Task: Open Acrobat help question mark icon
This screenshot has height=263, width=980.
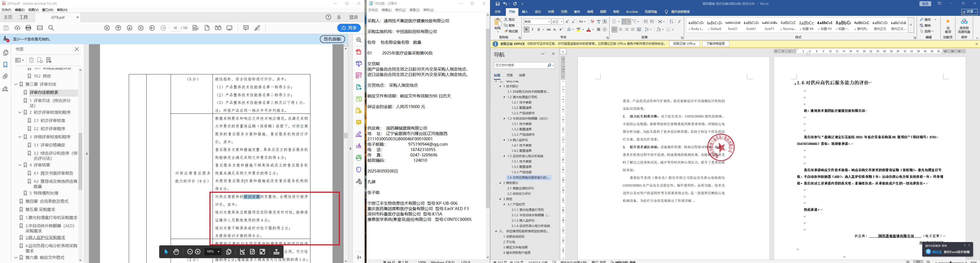Action: point(329,17)
